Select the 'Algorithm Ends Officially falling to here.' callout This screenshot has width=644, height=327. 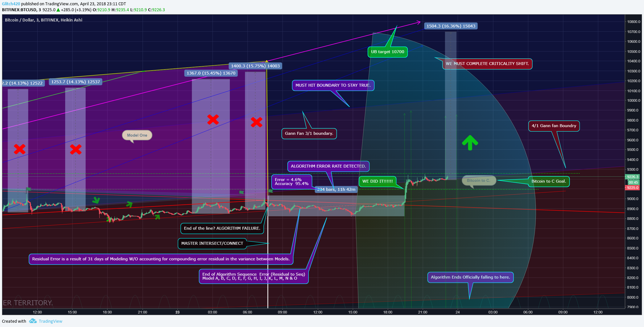[x=470, y=277]
